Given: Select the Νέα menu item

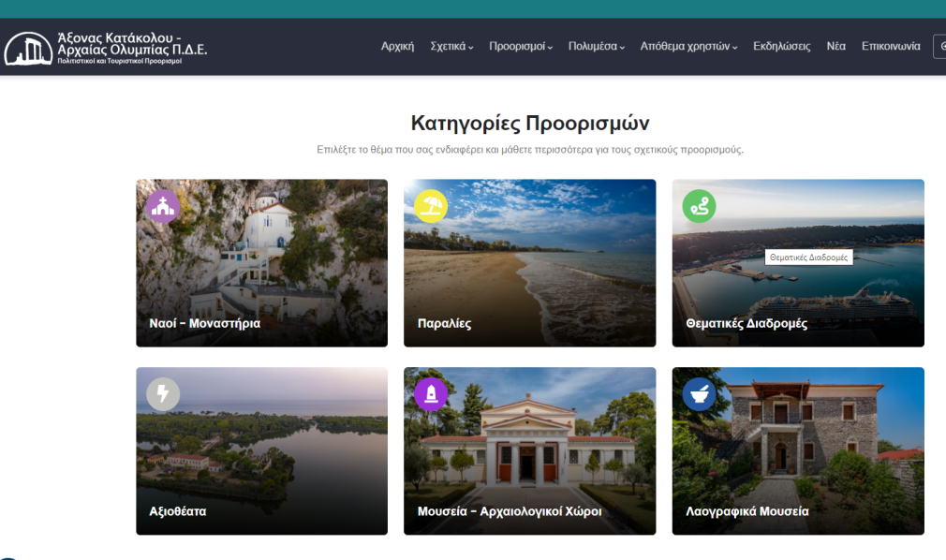Looking at the screenshot, I should (x=835, y=47).
